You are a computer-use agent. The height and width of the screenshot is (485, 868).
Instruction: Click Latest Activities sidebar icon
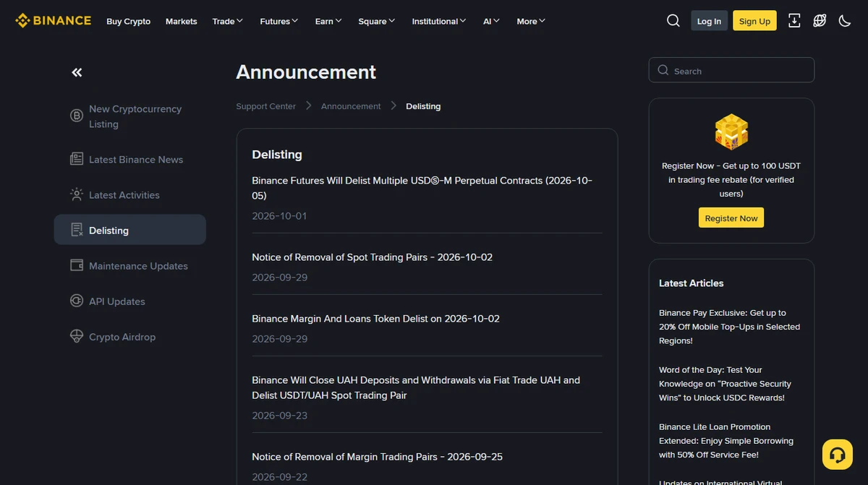(x=76, y=194)
